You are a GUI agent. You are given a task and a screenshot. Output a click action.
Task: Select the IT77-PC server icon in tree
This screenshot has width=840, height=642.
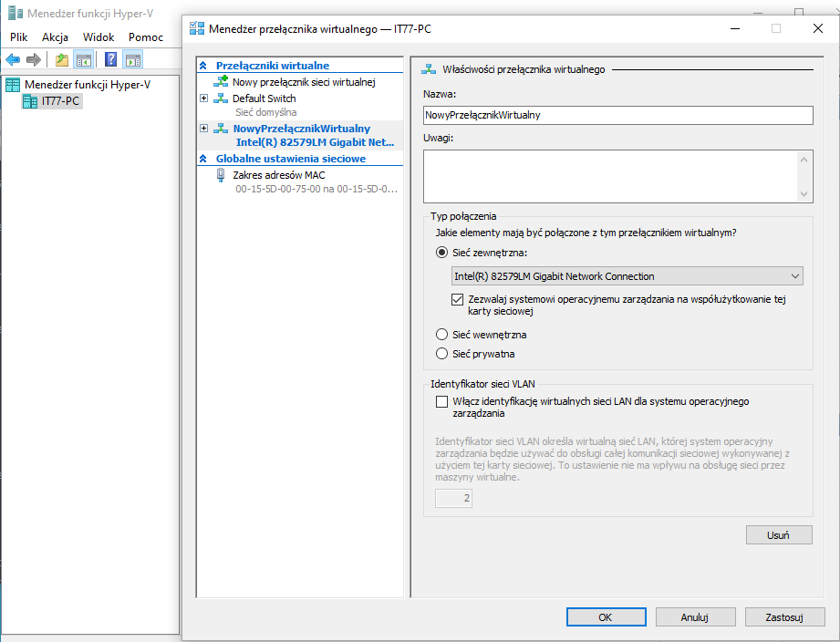pos(31,101)
